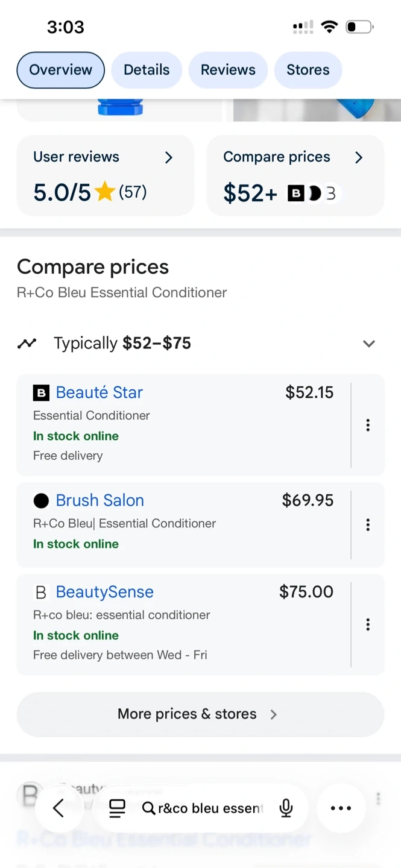
Task: Open the three-dot more menu in bottom bar
Action: click(341, 808)
